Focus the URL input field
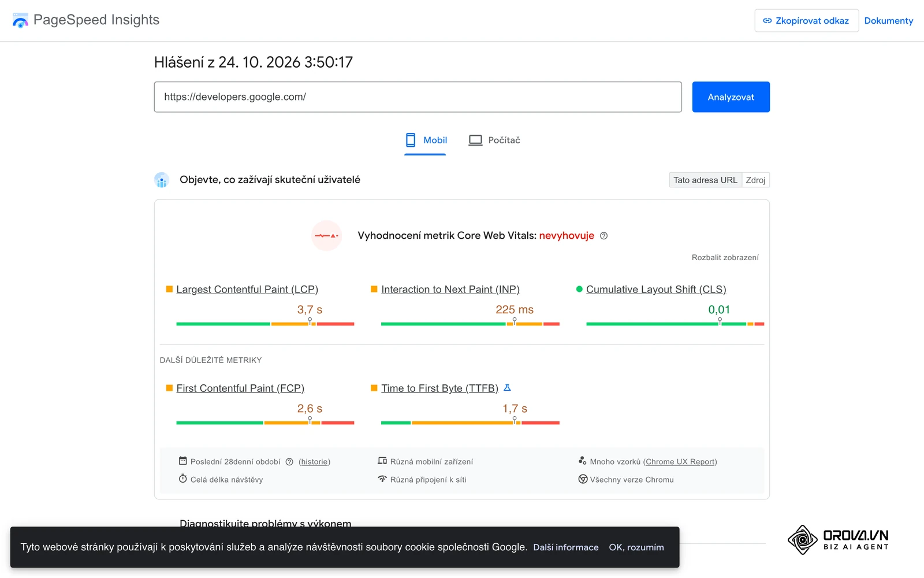The width and height of the screenshot is (924, 578). point(418,97)
